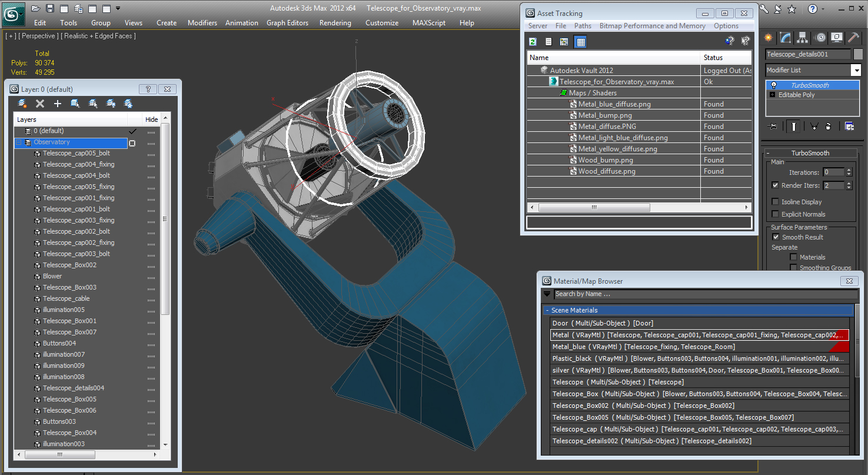This screenshot has height=475, width=868.
Task: Adjust Render Iters spinner arrows
Action: click(849, 185)
